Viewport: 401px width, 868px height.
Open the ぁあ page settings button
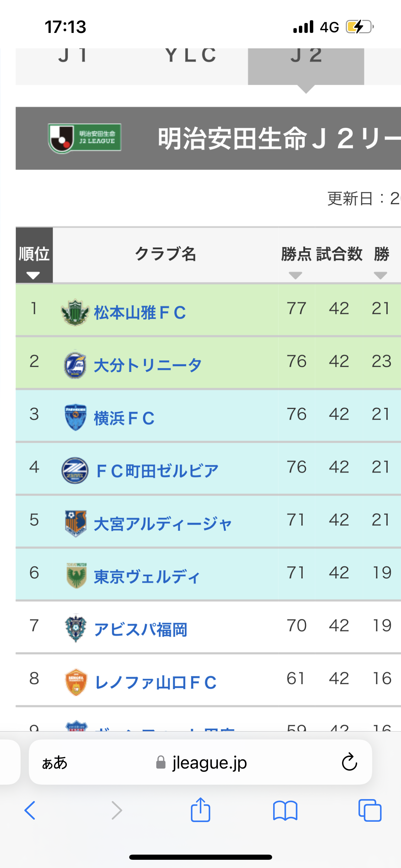coord(54,762)
